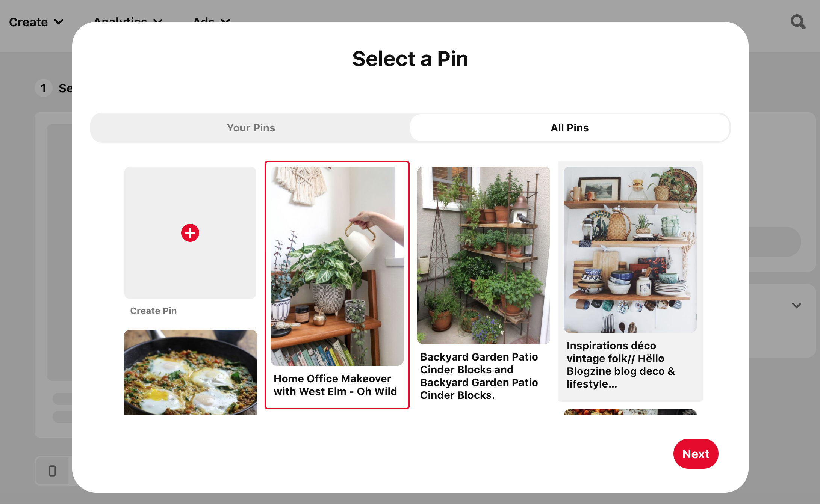Expand the chevron on right side panel

797,305
